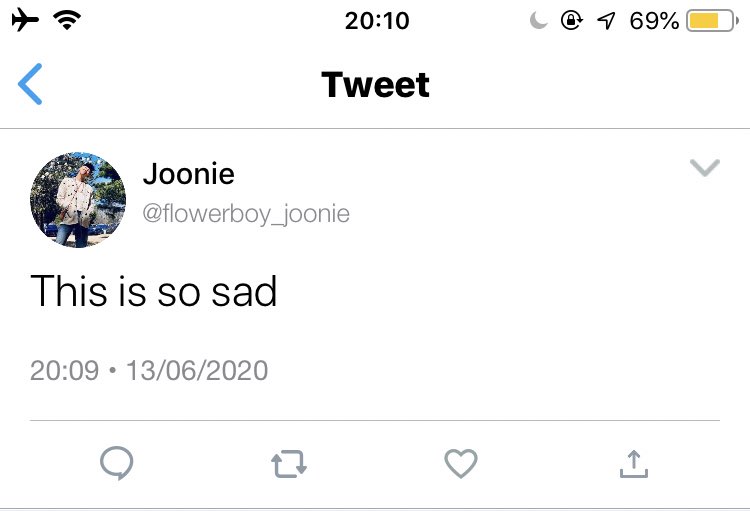Tap the Do Not Disturb moon icon
The image size is (750, 511).
pyautogui.click(x=538, y=21)
